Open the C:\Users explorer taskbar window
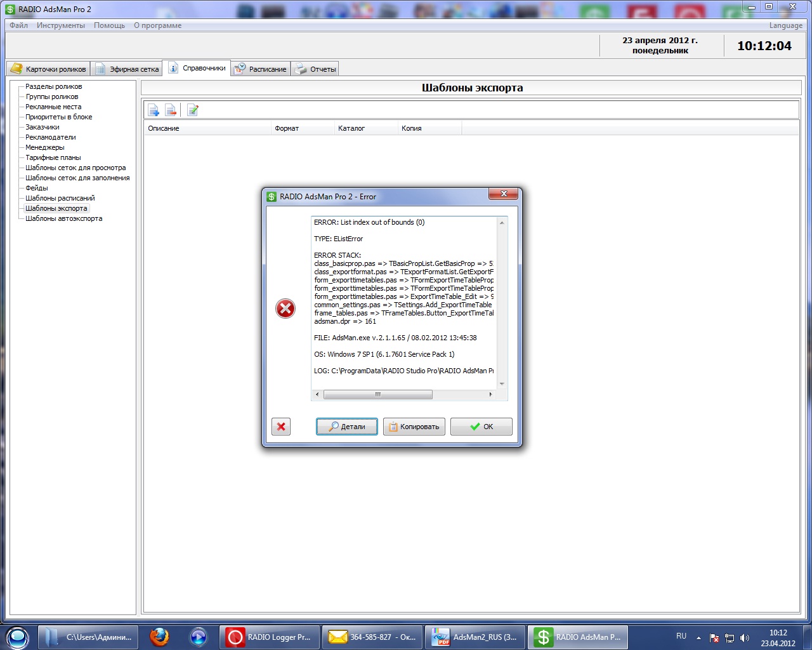 click(x=88, y=637)
